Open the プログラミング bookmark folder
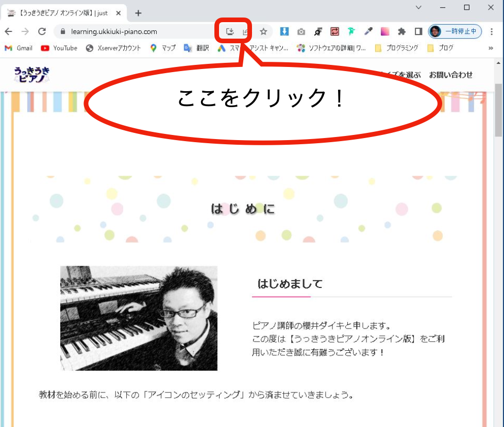Viewport: 504px width, 427px height. tap(397, 48)
